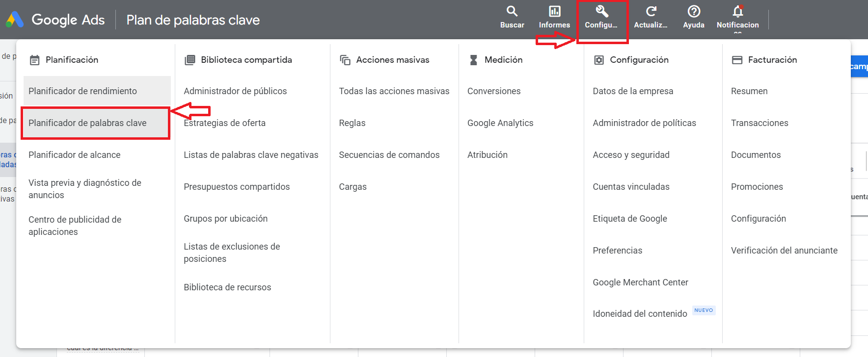Open Documentos under Facturación
The width and height of the screenshot is (868, 357).
[x=756, y=155]
